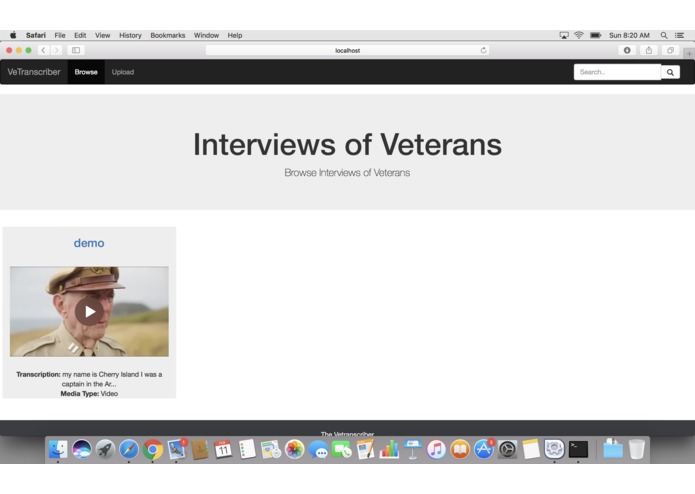Open Notes from the Dock
This screenshot has width=695, height=494.
531,449
